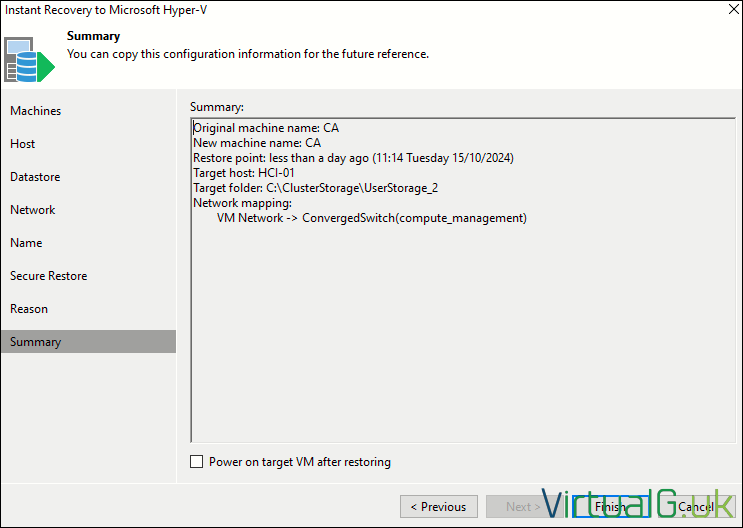
Task: Click the Instant Recovery wizard header icon
Action: click(x=29, y=60)
